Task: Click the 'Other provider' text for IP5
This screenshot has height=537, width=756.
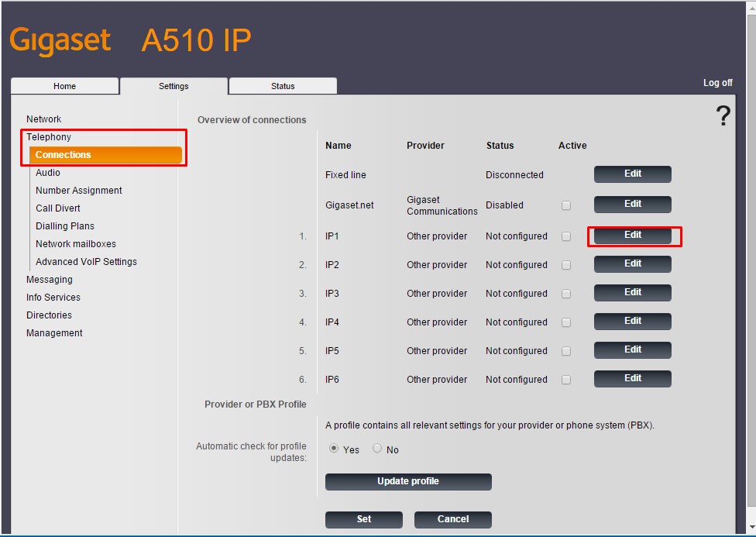Action: (x=437, y=351)
